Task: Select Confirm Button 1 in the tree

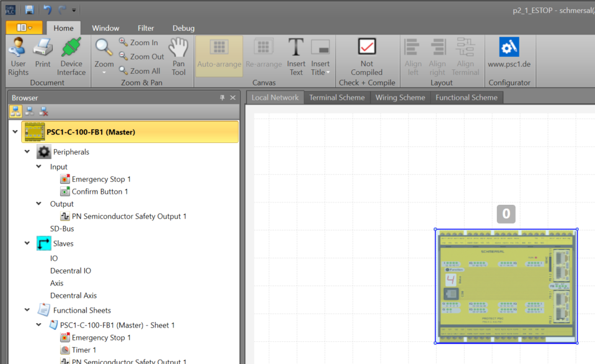Action: click(x=94, y=191)
